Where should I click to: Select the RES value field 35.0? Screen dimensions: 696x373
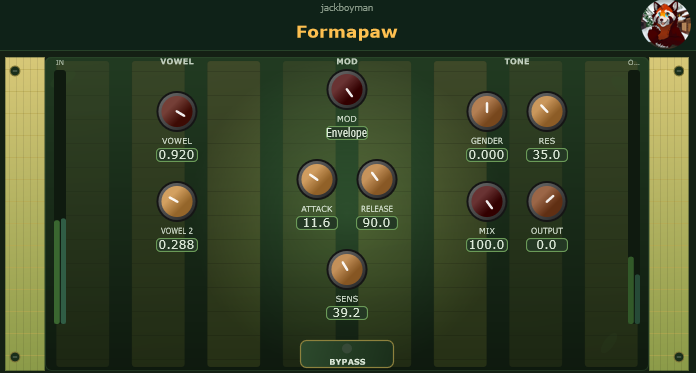tap(546, 155)
